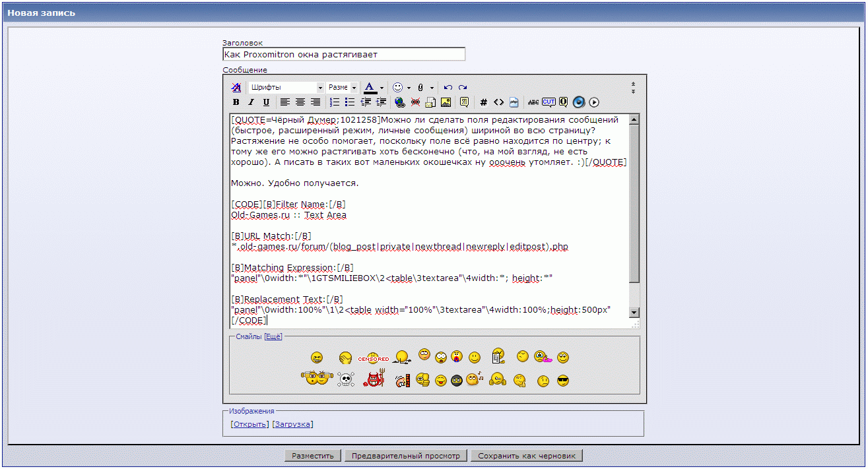The width and height of the screenshot is (868, 469).
Task: Insert the black ninja smiley
Action: 456,381
